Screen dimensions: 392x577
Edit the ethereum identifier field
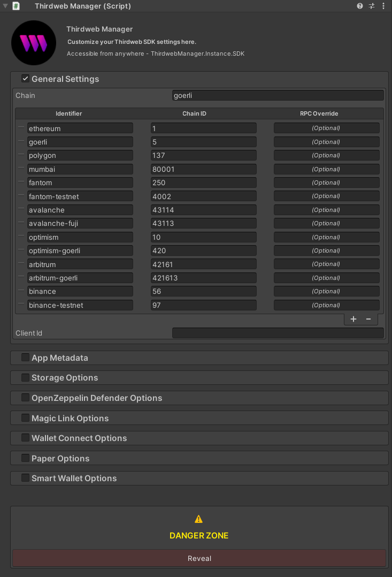point(80,128)
